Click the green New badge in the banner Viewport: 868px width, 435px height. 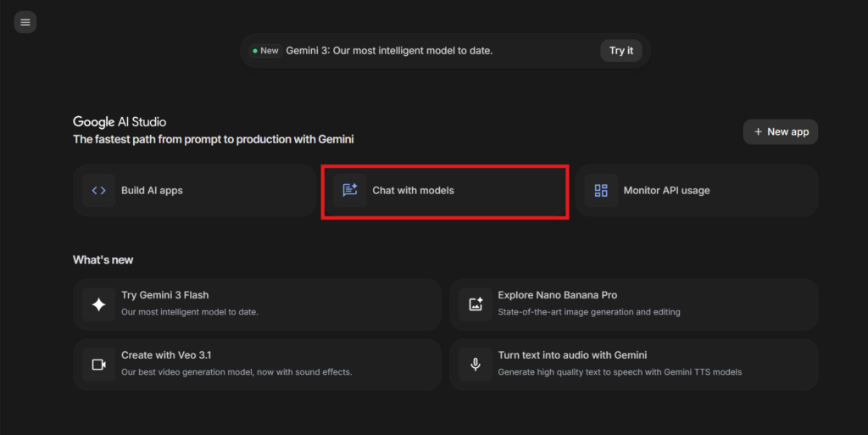pyautogui.click(x=264, y=51)
